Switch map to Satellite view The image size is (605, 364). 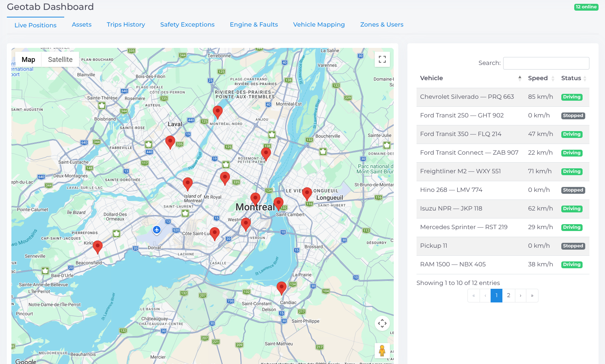[x=60, y=59]
